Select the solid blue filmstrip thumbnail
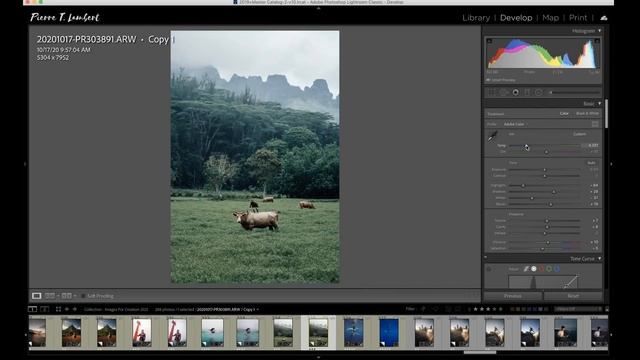Screen dimensions: 640x360 (x=389, y=333)
